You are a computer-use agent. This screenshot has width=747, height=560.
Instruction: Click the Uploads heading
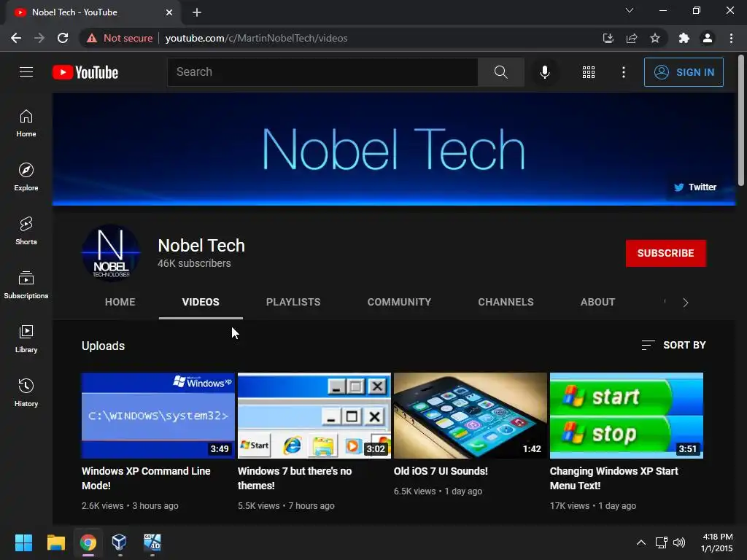104,346
